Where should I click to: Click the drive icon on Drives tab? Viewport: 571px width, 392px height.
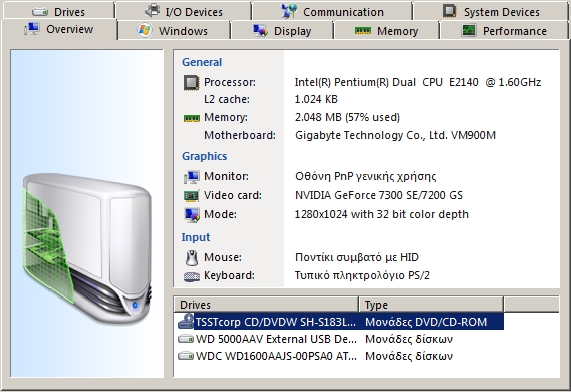[x=40, y=12]
